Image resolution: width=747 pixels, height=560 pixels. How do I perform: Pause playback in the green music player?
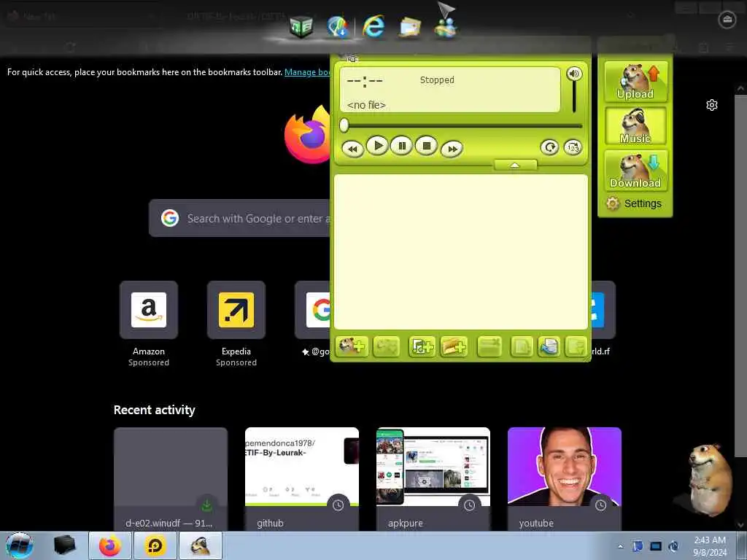[402, 145]
